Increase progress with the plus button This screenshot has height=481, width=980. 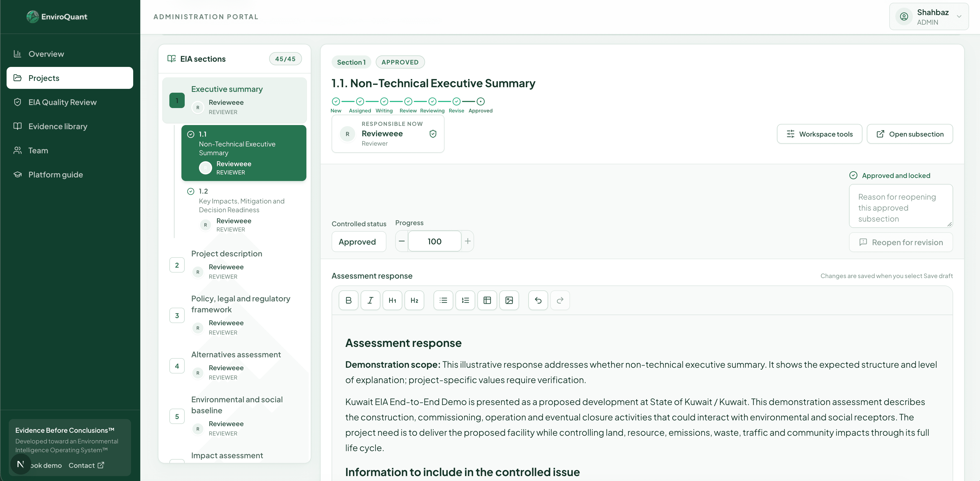(x=468, y=241)
